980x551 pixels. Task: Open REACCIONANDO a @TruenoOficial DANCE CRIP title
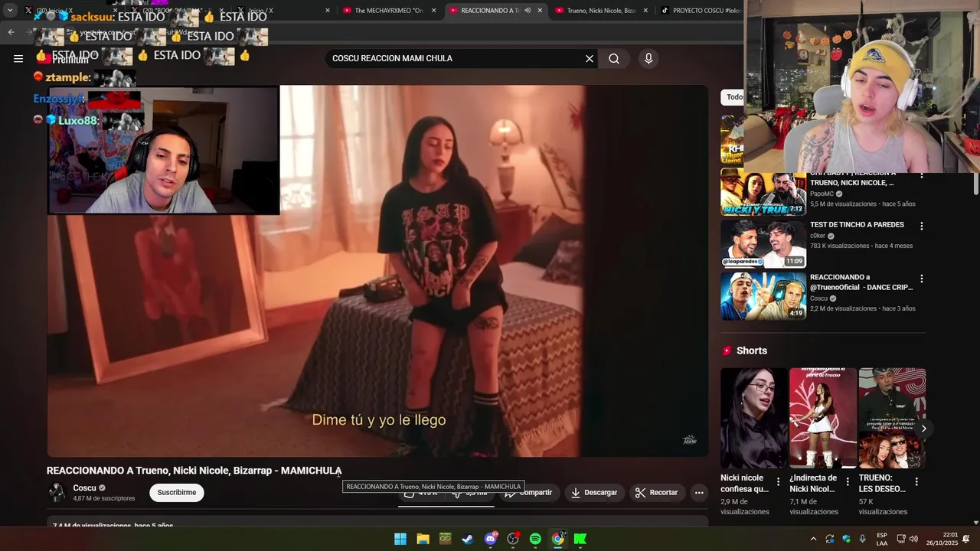click(861, 282)
